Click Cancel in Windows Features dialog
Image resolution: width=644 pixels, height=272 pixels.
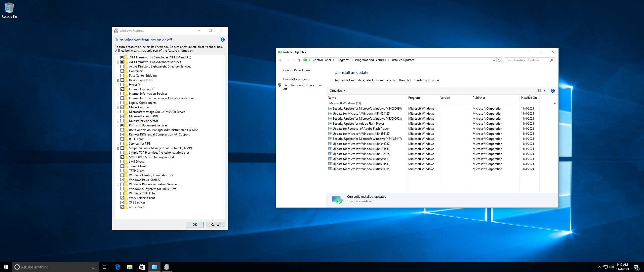(216, 225)
